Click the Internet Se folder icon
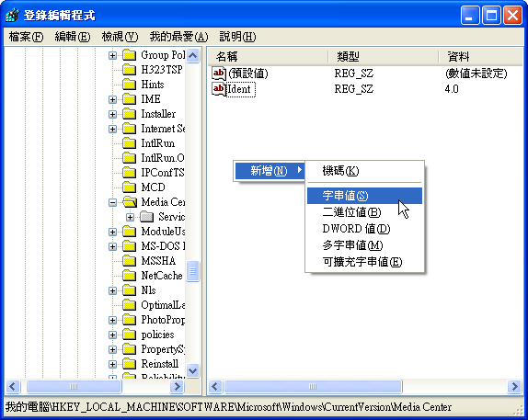 point(130,129)
